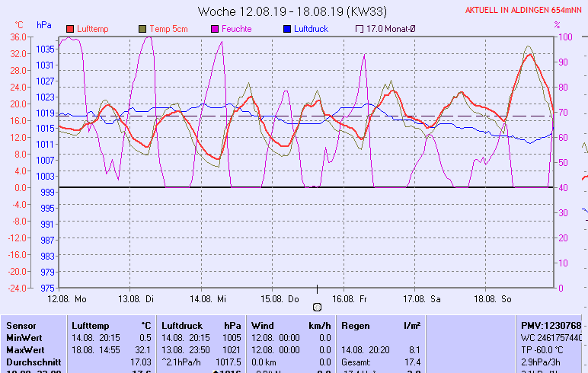Click the Regen column header in table
Image resolution: width=588 pixels, height=373 pixels.
pyautogui.click(x=356, y=325)
